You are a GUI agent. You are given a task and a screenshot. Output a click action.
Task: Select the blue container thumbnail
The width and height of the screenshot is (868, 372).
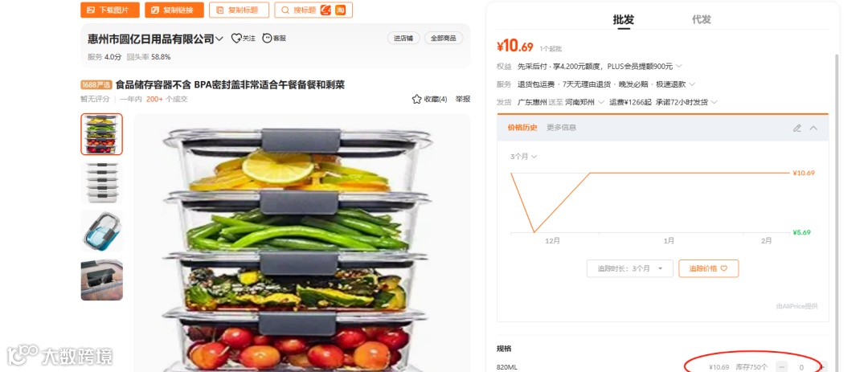[x=102, y=231]
